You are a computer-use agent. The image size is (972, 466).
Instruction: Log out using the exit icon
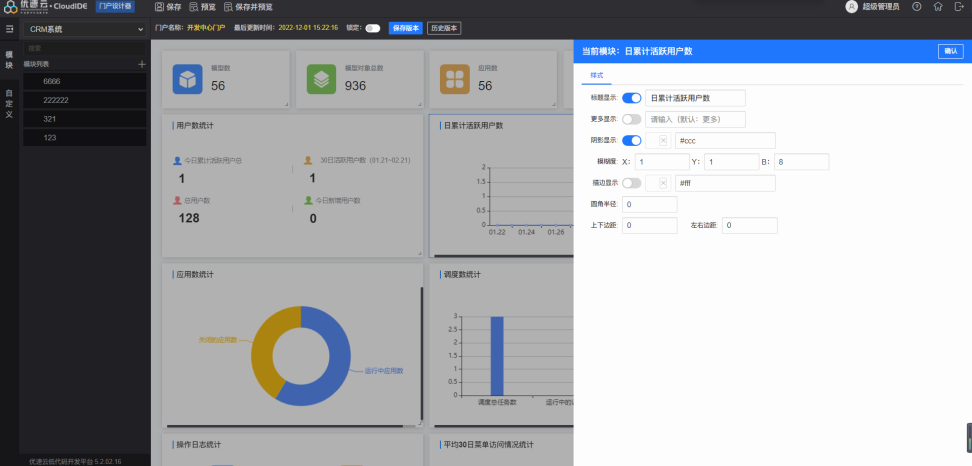(960, 7)
